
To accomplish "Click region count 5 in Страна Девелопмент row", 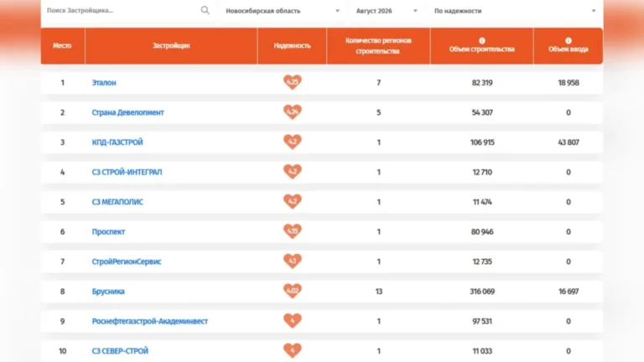I will click(379, 112).
